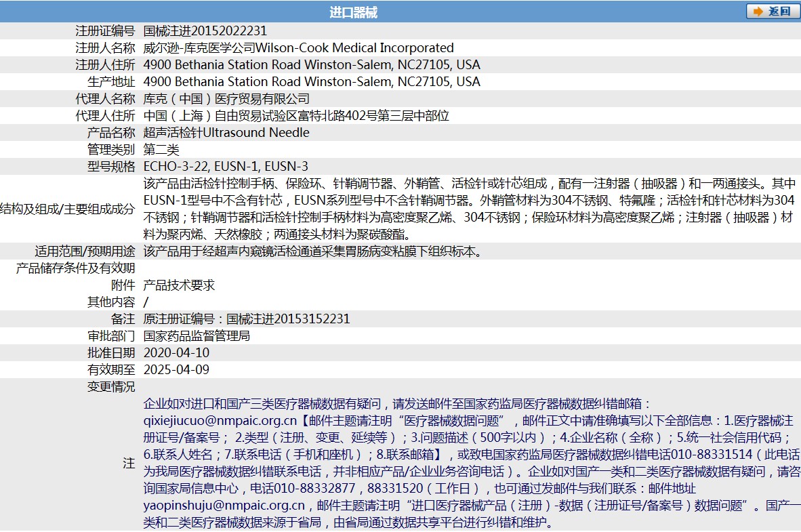Click the email address qixiejiucuo@nmpaic.org.cn in the note
The height and width of the screenshot is (532, 801).
pyautogui.click(x=220, y=421)
